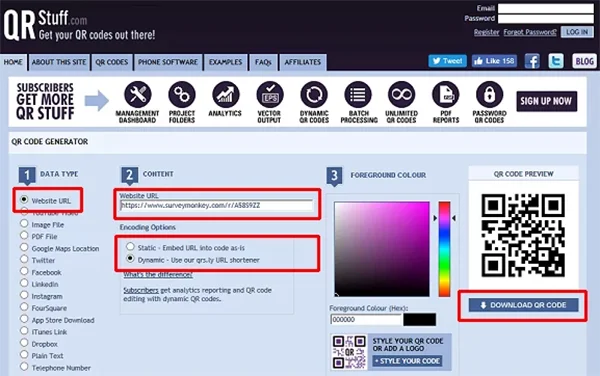Choose the PDF File data type
The width and height of the screenshot is (600, 376).
24,235
